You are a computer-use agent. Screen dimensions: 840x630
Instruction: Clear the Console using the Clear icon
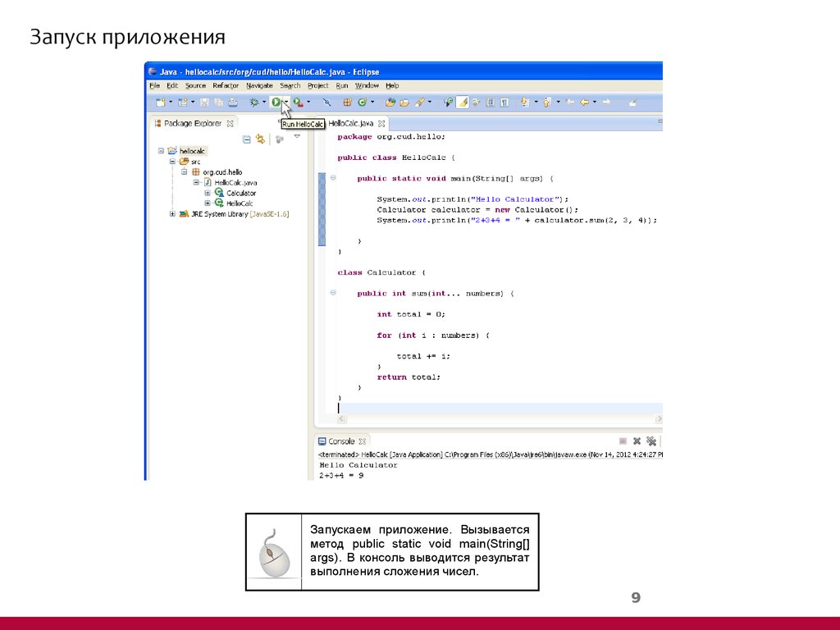(x=622, y=441)
